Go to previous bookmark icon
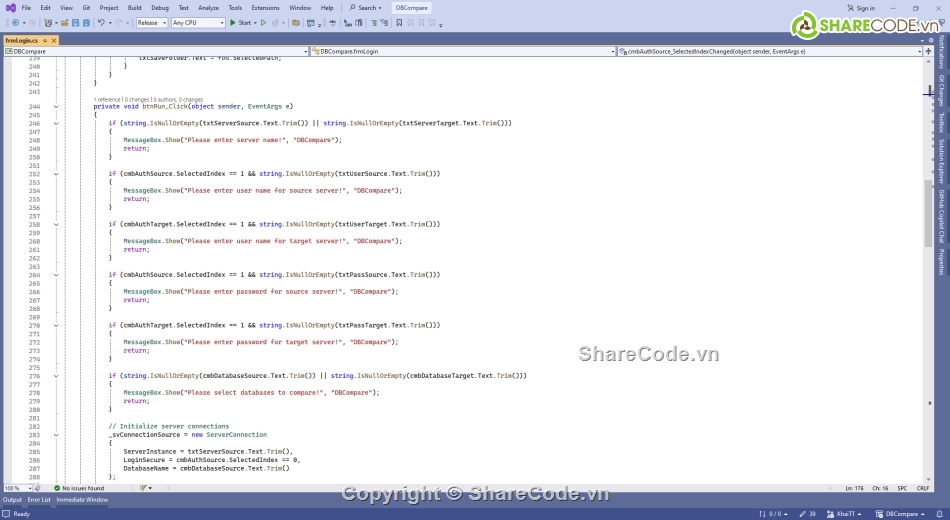The height and width of the screenshot is (520, 950). [410, 22]
